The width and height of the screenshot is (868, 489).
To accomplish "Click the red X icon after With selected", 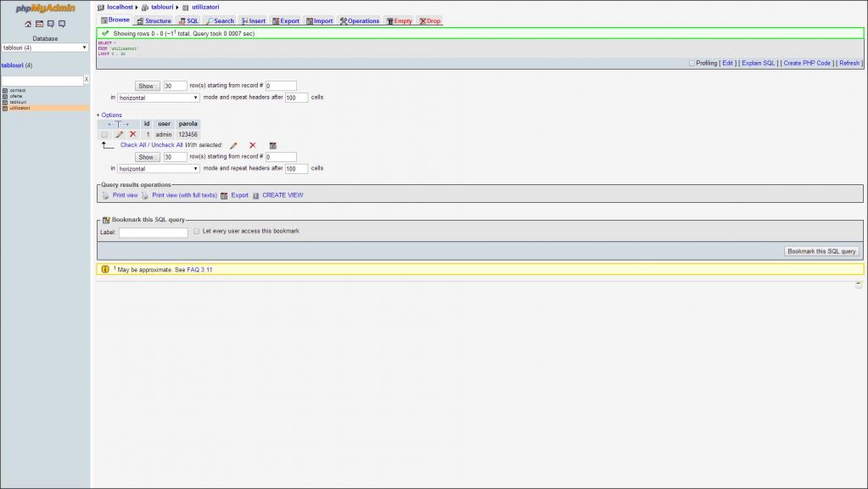I will coord(252,145).
